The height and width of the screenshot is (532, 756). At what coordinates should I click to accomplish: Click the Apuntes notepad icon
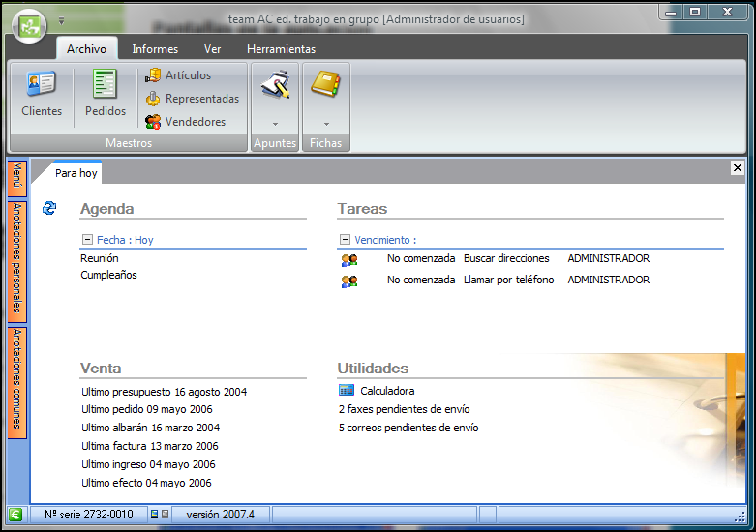click(x=275, y=85)
